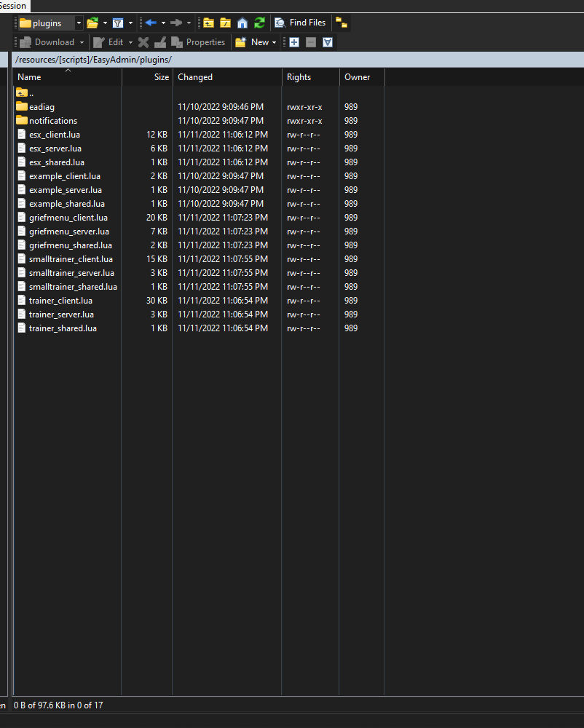Open the Find Files search
Screen dimensions: 584x728
300,23
